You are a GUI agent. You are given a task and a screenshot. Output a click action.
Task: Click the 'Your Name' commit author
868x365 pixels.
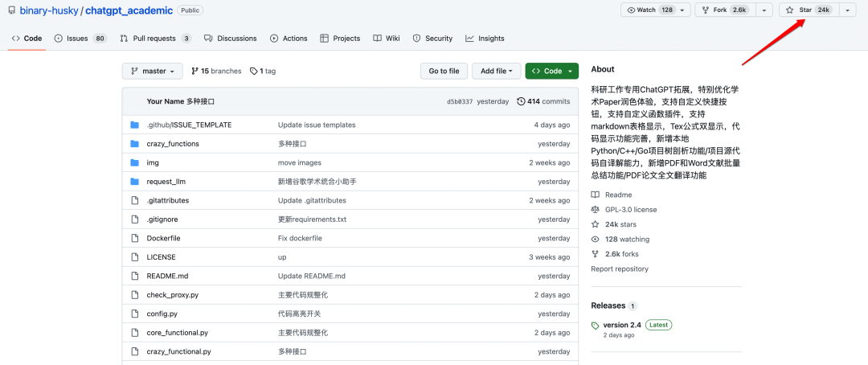pyautogui.click(x=166, y=101)
